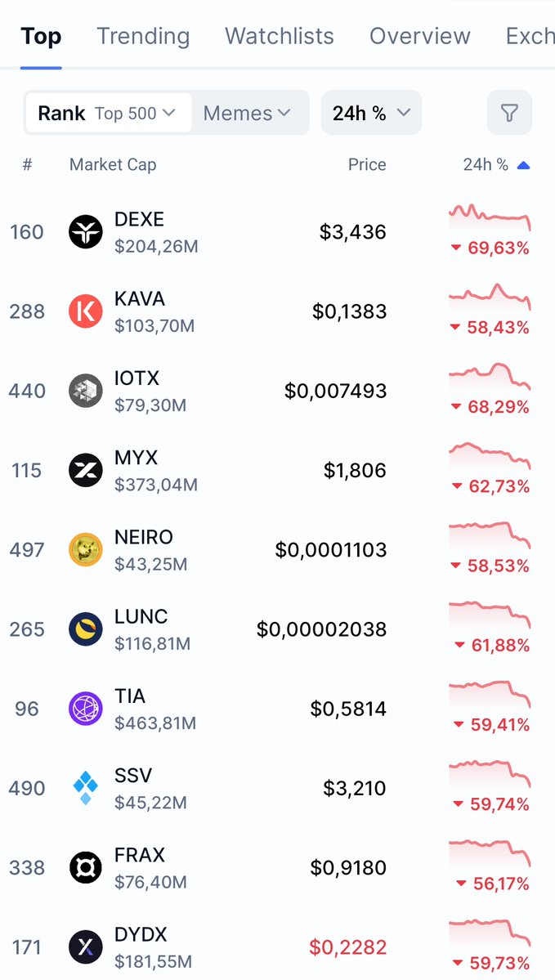Tap the LUNC coin logo
Image resolution: width=555 pixels, height=980 pixels.
(x=86, y=629)
